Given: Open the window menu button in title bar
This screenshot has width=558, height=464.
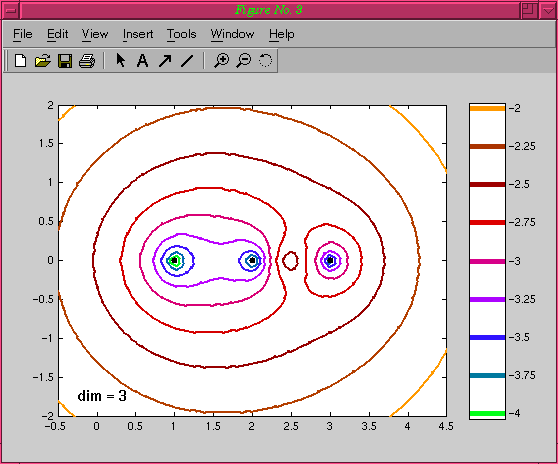Looking at the screenshot, I should click(x=11, y=10).
